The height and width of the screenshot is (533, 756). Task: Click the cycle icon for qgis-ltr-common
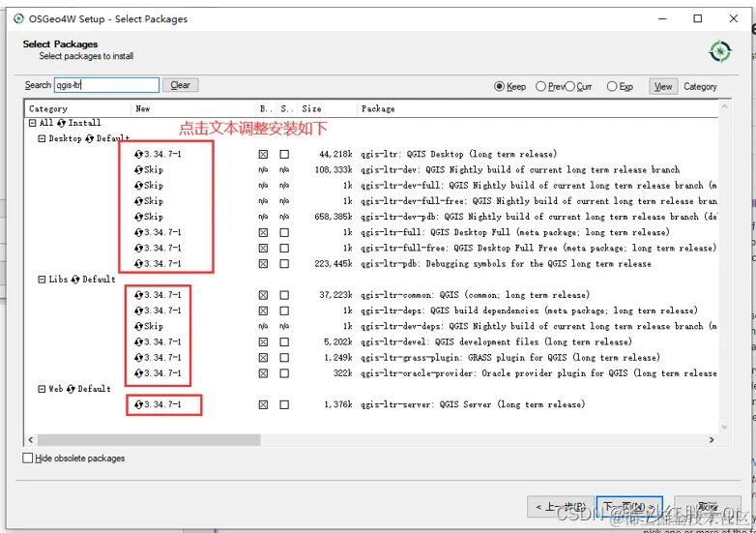138,295
